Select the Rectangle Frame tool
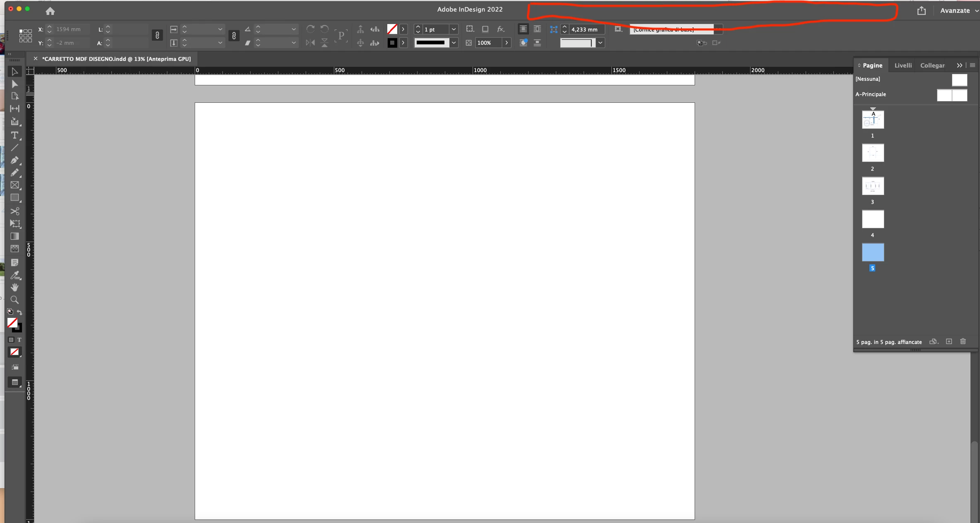The width and height of the screenshot is (980, 523). pos(14,185)
